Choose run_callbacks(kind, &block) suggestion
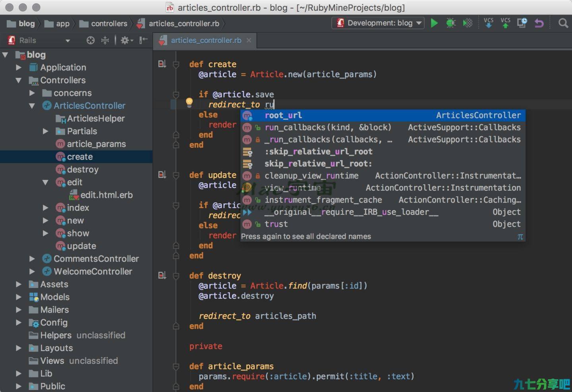The height and width of the screenshot is (392, 572). coord(383,127)
